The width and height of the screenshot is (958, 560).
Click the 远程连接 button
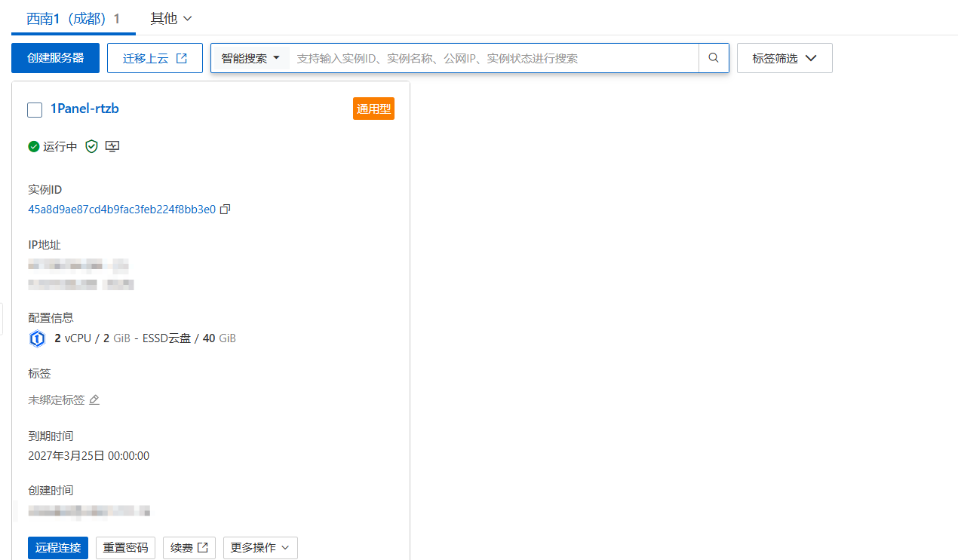(58, 548)
